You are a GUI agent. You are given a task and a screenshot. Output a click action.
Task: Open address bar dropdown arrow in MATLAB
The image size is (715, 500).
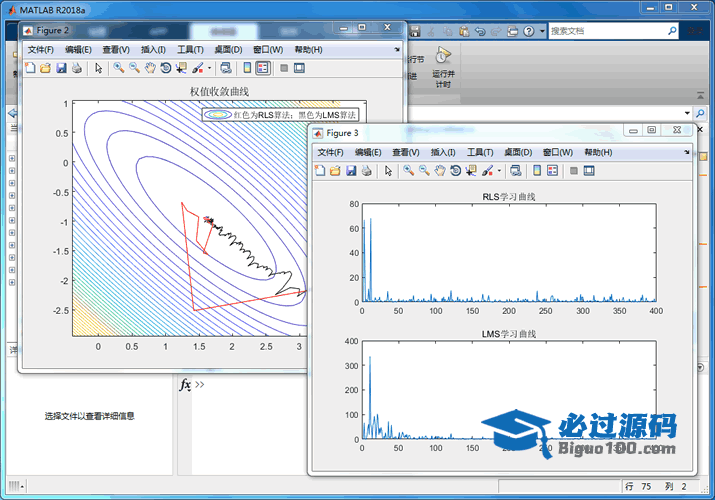(687, 113)
